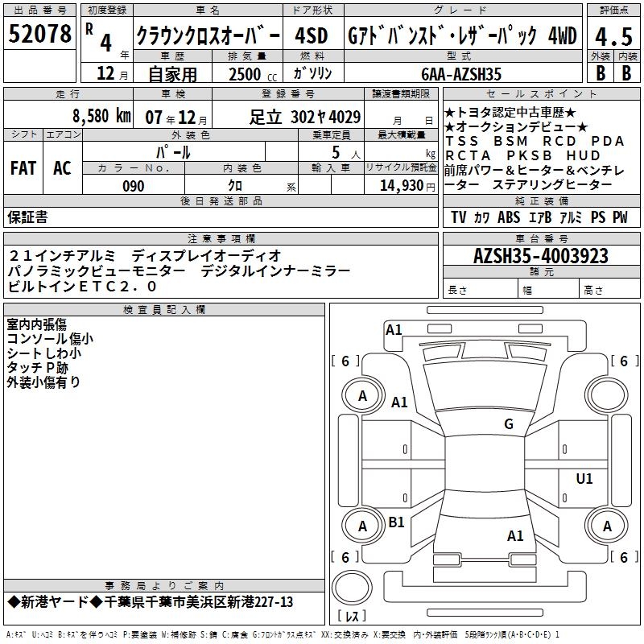The image size is (644, 644).
Task: Select the アルミ equipment mark
Action: (x=571, y=217)
